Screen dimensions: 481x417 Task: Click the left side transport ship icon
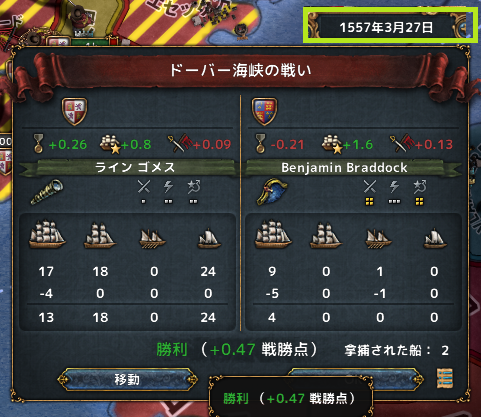click(209, 239)
